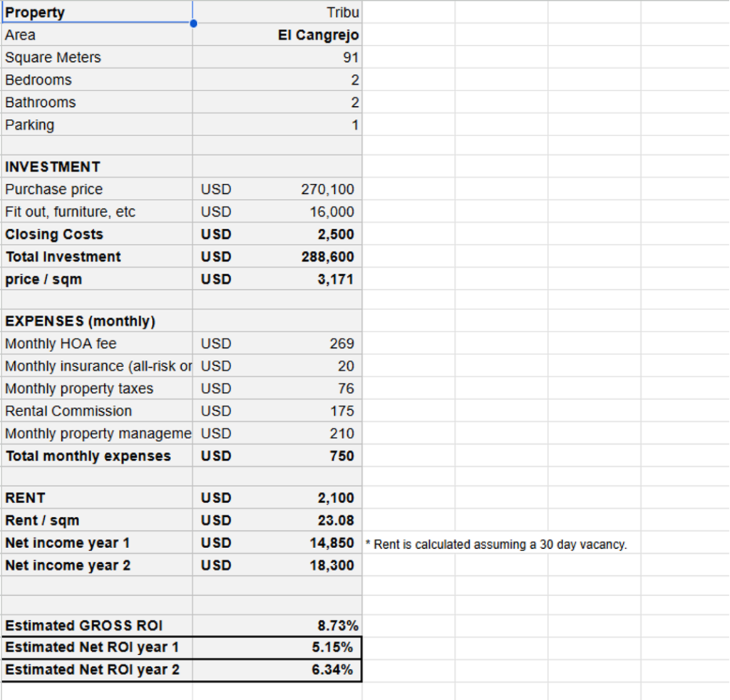
Task: Click the 'price / sqm' label cell
Action: pos(97,279)
